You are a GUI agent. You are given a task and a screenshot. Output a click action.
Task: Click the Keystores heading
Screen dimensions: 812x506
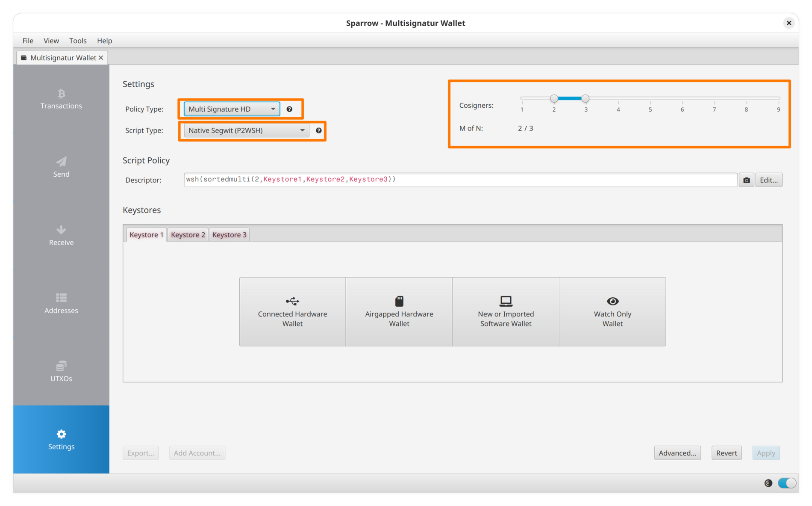click(x=142, y=210)
